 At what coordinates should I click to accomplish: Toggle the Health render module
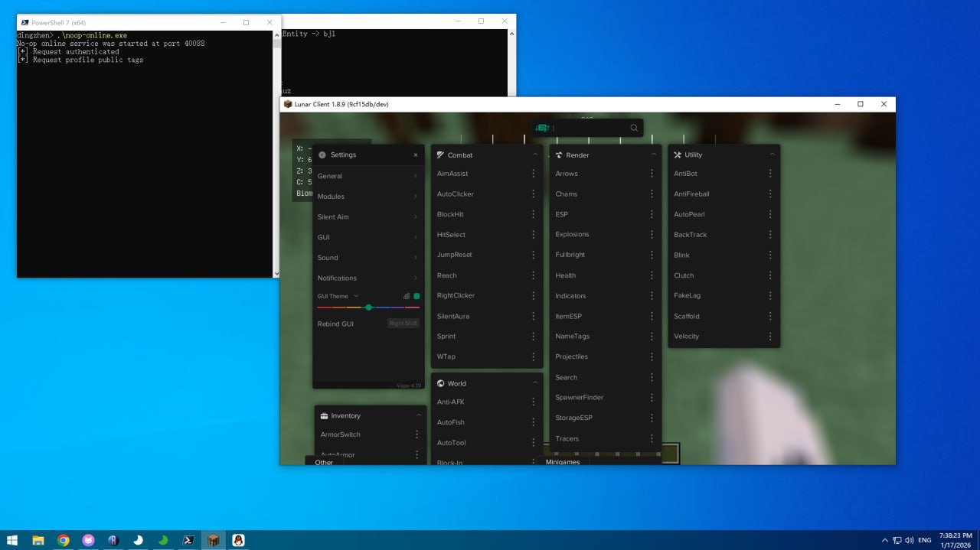[x=566, y=275]
